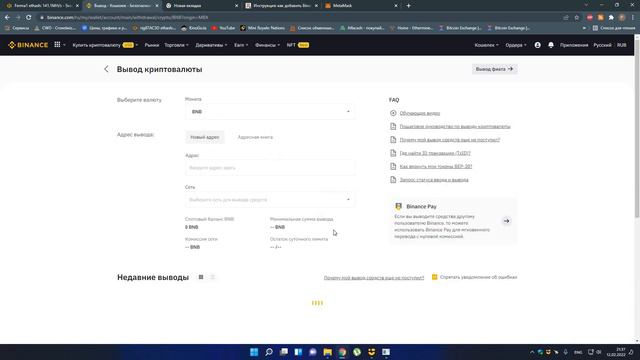Expand the Earn menu in the header
The width and height of the screenshot is (640, 360).
241,45
